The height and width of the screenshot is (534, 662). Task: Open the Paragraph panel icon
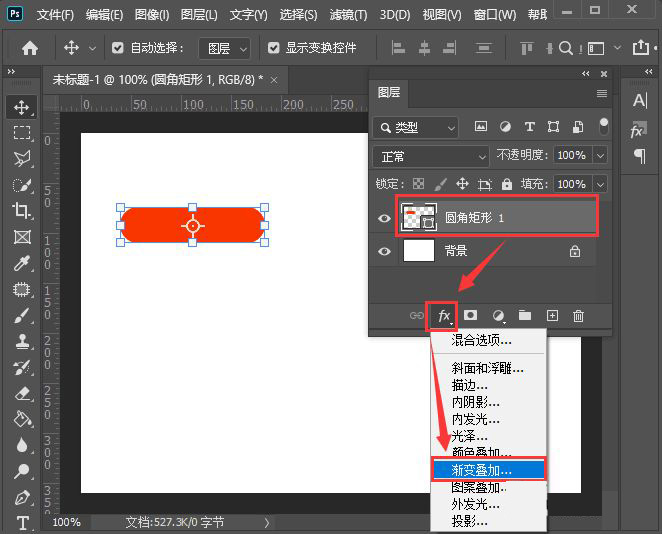640,156
